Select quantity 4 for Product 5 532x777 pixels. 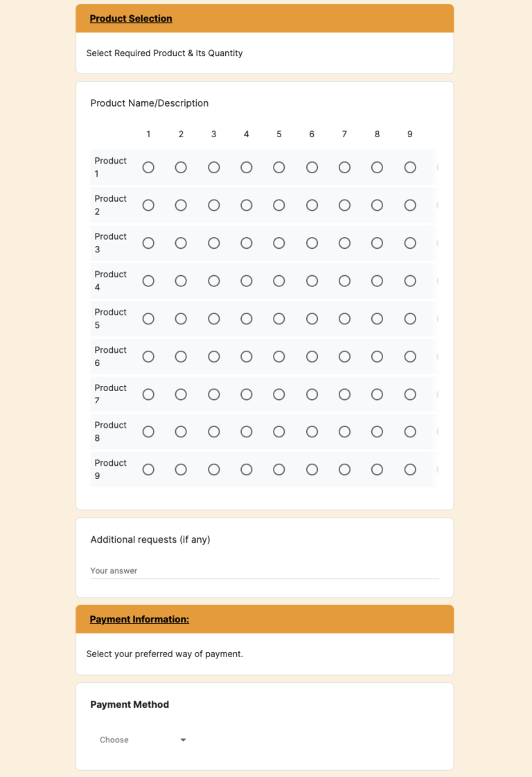[246, 318]
